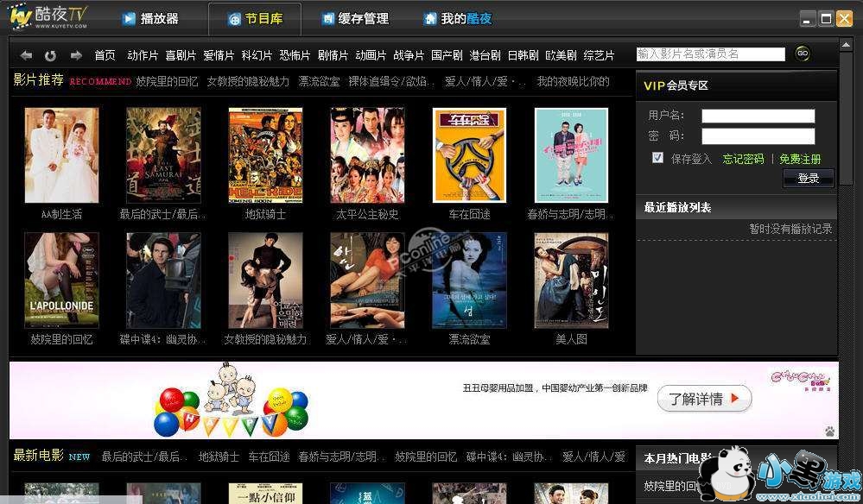Open the 我的酷夜 tab
The height and width of the screenshot is (504, 863).
coord(457,19)
